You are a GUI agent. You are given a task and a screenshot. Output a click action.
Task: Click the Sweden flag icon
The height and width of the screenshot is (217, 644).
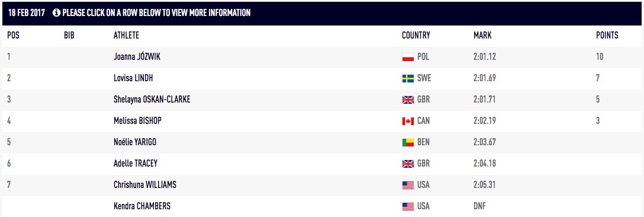coord(408,78)
